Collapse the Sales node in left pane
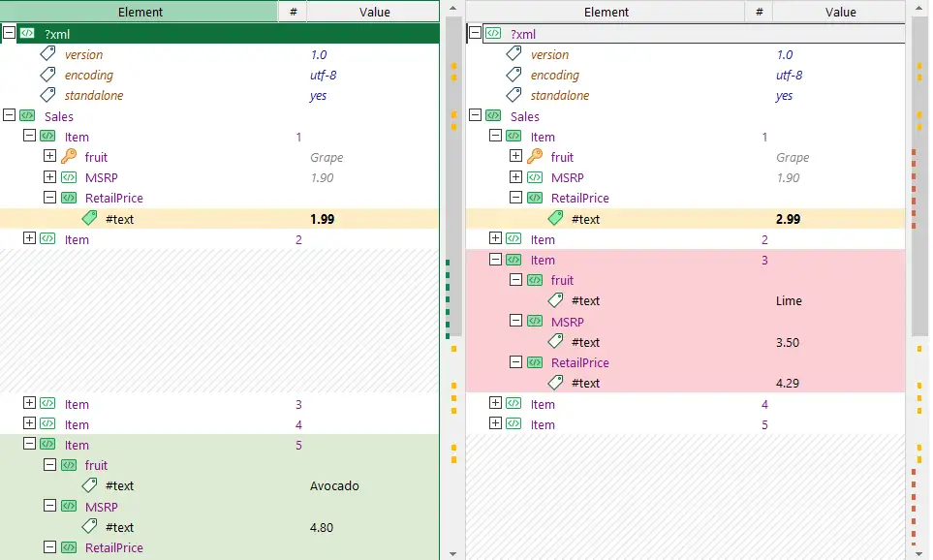 pos(7,115)
